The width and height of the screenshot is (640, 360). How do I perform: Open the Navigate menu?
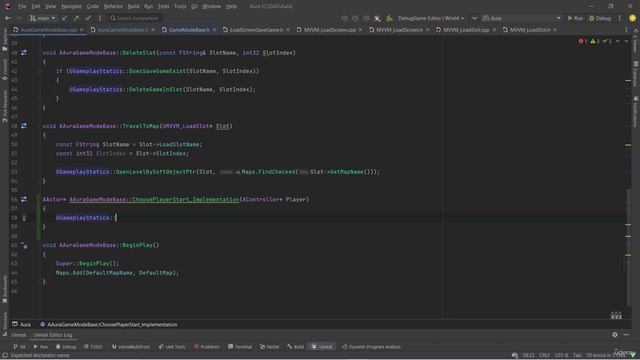tap(71, 7)
